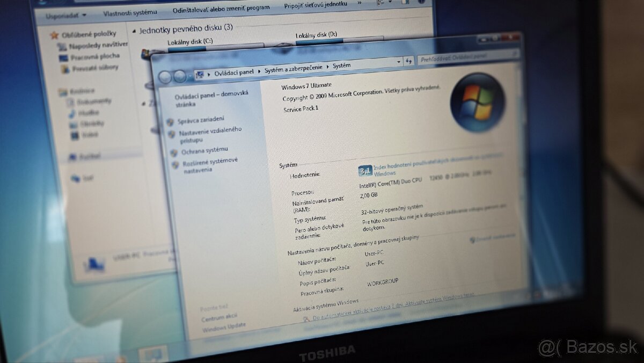
Task: Click Pripojiť sieťovú jednotku in Explorer toolbar
Action: pyautogui.click(x=315, y=5)
